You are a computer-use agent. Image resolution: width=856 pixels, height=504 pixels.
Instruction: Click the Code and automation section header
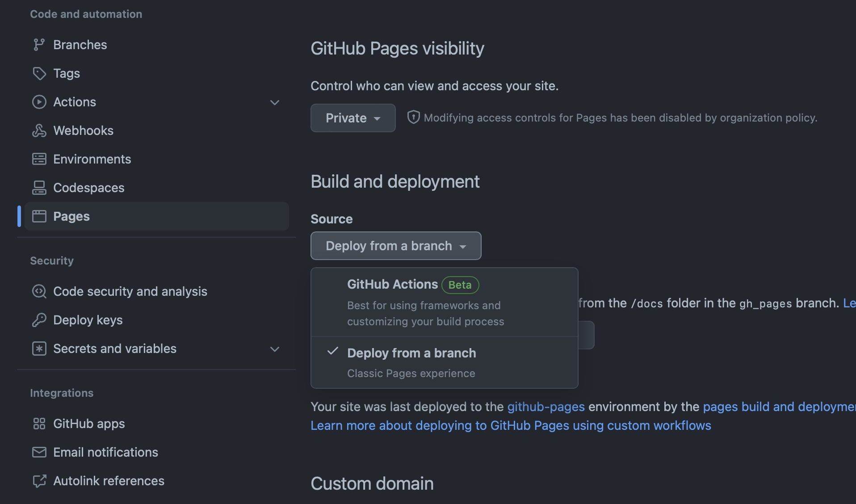[86, 14]
